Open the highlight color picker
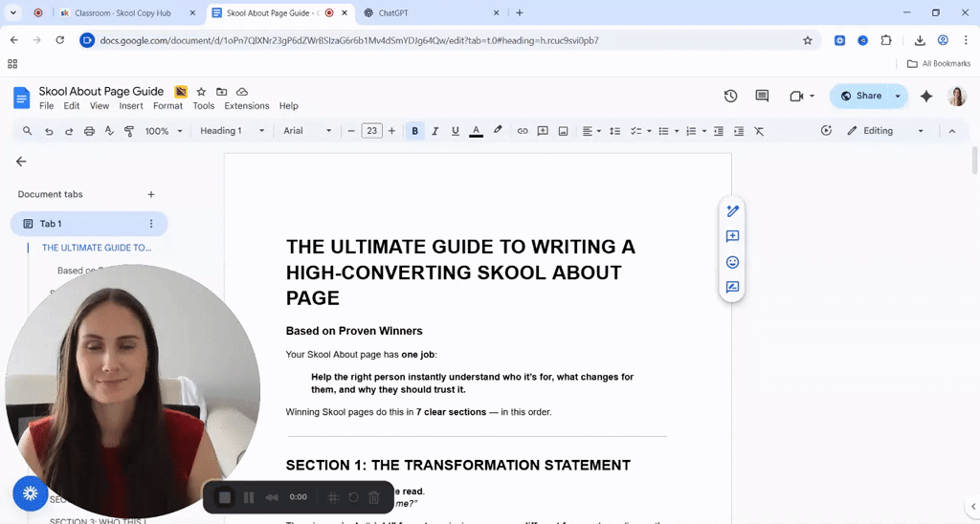Image resolution: width=980 pixels, height=524 pixels. 498,131
